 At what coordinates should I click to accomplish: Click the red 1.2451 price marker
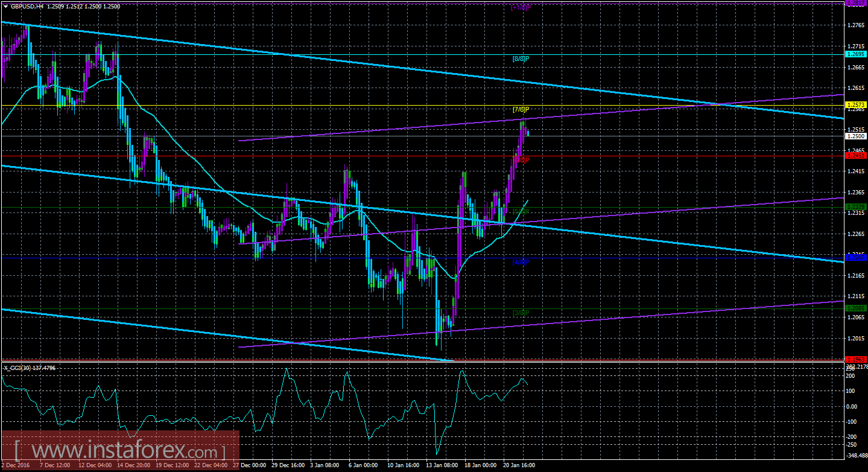857,156
